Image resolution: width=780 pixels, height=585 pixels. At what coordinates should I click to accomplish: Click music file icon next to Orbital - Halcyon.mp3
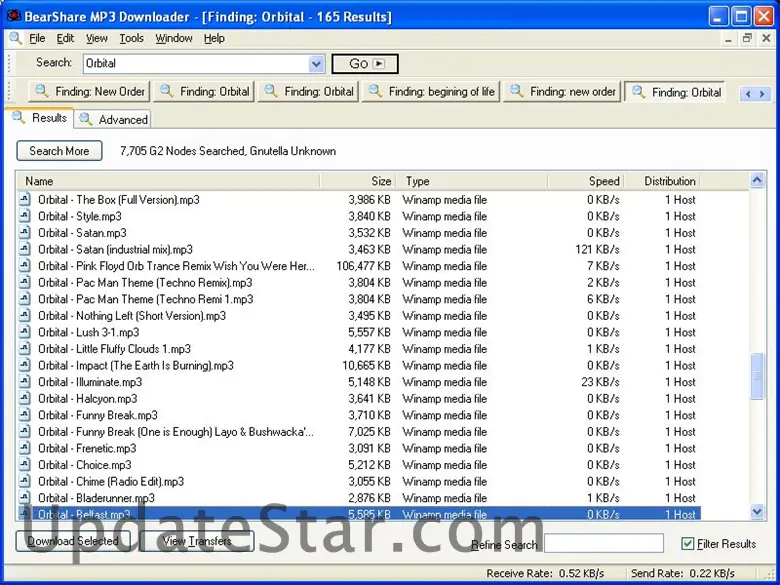[x=26, y=399]
